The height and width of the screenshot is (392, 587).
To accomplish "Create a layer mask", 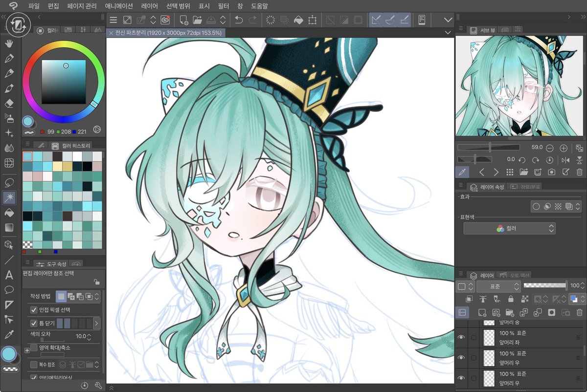I will [x=552, y=312].
